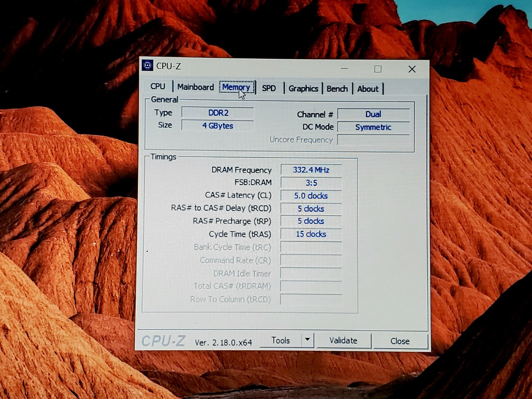
Task: Close CPU-Z with the X button
Action: [412, 69]
